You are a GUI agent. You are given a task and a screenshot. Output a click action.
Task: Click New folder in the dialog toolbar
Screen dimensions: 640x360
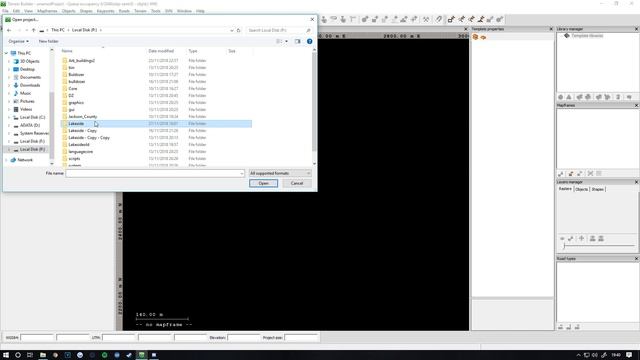(49, 41)
